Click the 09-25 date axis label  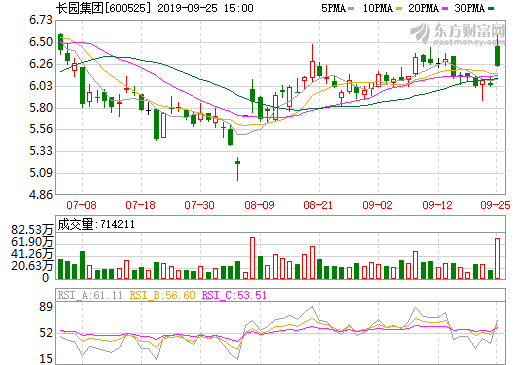pos(496,205)
